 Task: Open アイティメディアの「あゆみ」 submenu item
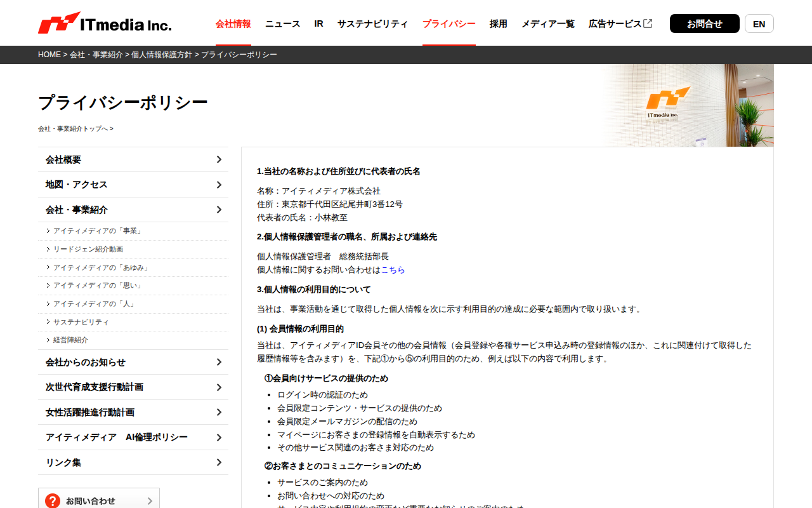point(133,268)
